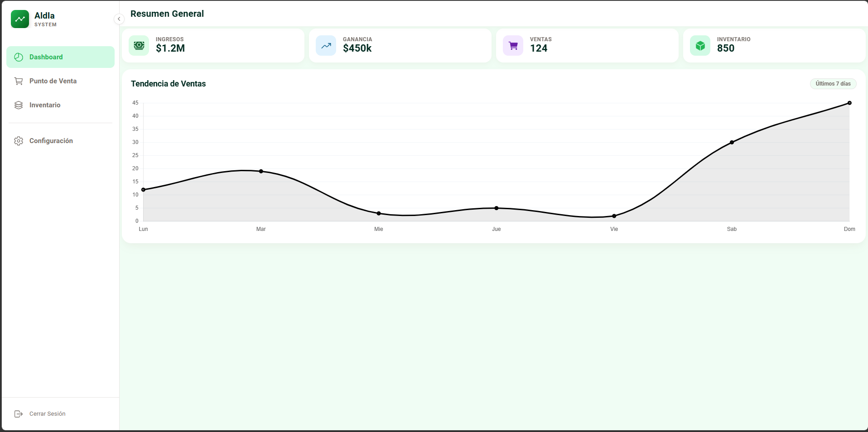Click the Dom data point on the sales trend
This screenshot has width=868, height=432.
pos(849,103)
